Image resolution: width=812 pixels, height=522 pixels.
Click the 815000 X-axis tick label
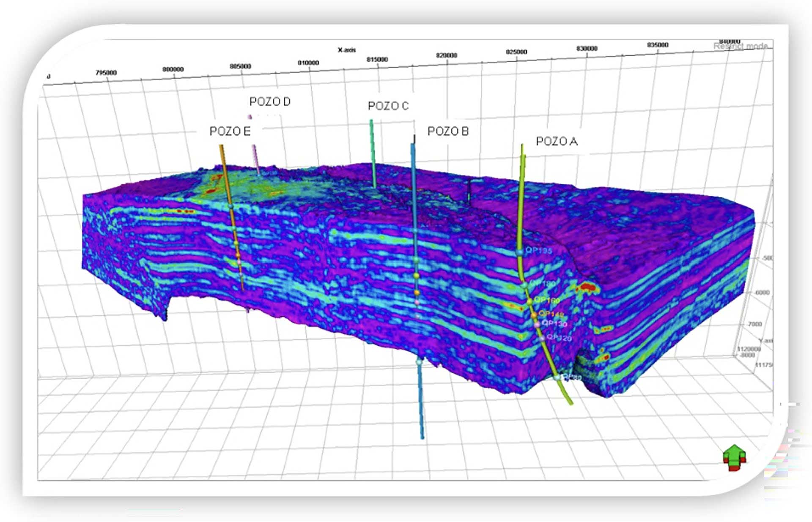[377, 60]
